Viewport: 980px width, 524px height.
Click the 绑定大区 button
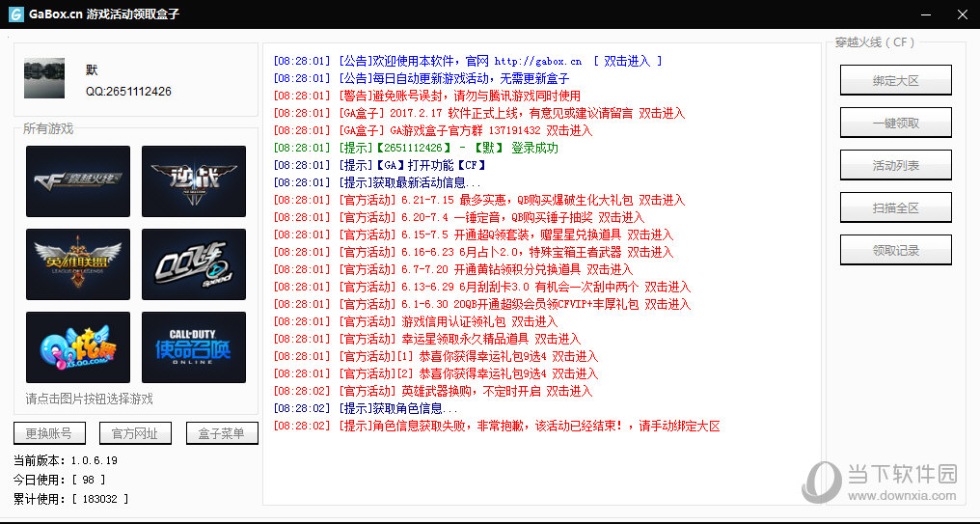click(x=896, y=80)
